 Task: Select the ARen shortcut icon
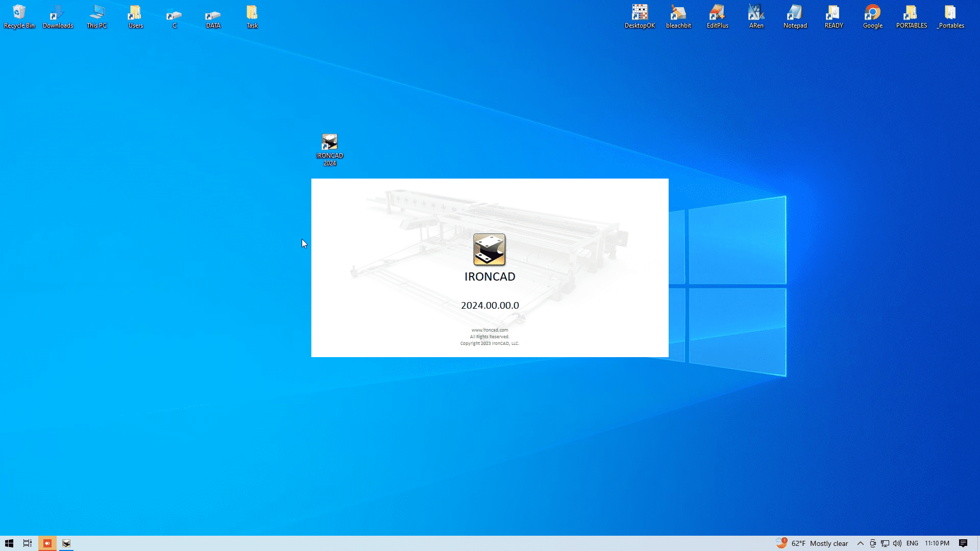click(756, 16)
